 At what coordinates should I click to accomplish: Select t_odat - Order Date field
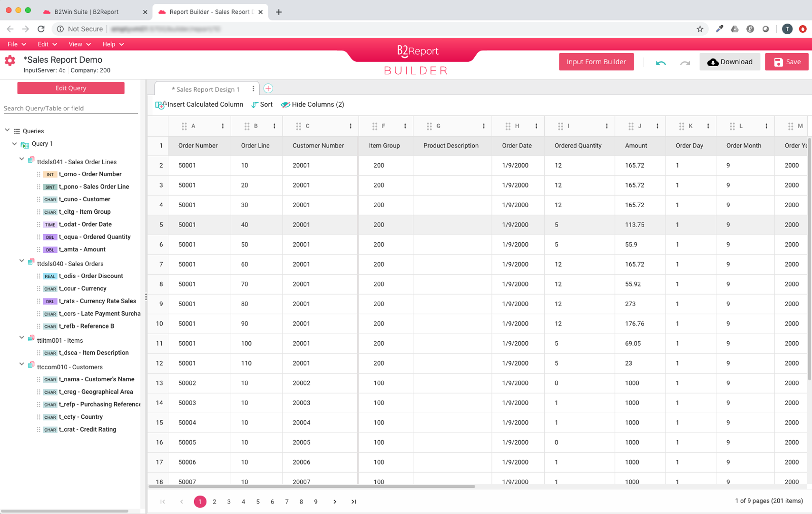click(x=85, y=224)
